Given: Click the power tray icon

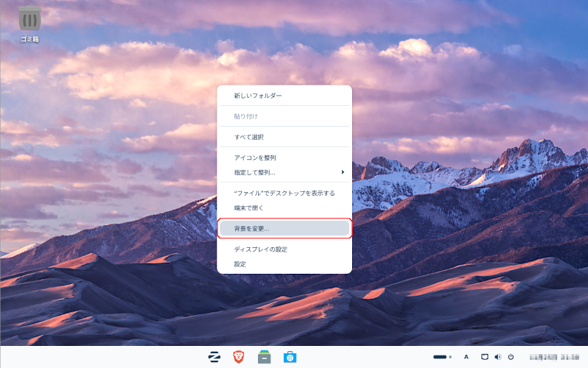Looking at the screenshot, I should click(511, 357).
